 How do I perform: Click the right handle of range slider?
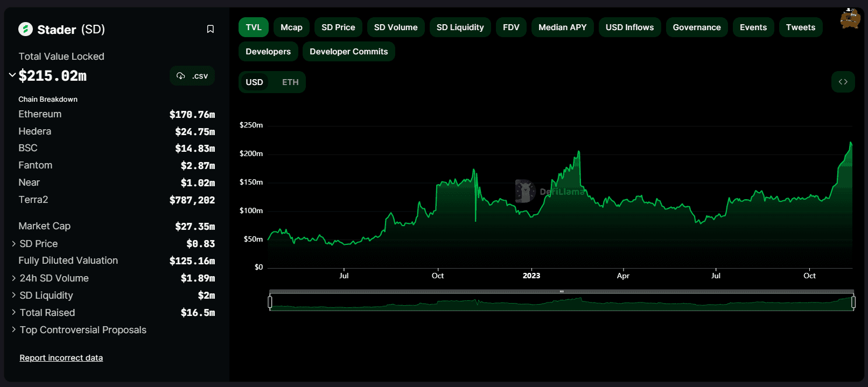(x=853, y=302)
